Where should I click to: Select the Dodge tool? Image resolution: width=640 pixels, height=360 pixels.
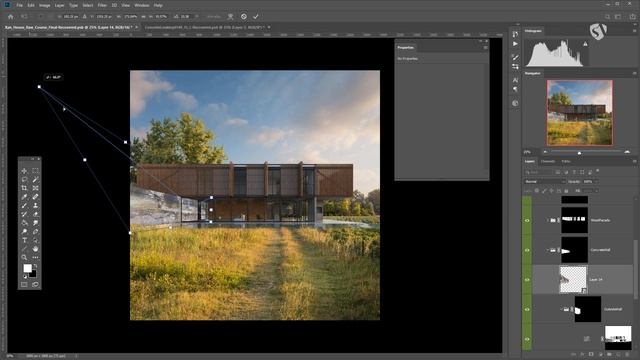[24, 231]
